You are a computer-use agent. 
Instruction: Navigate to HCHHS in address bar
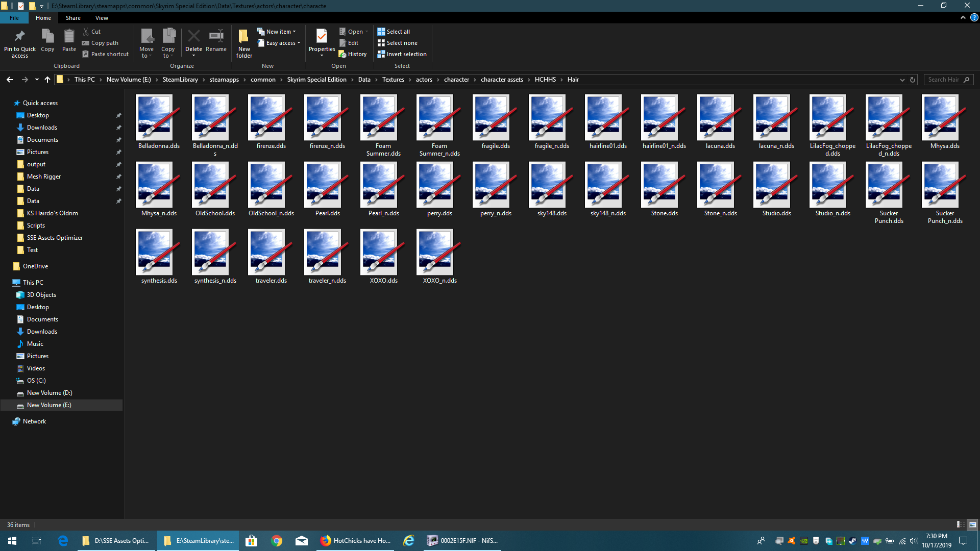pos(545,80)
